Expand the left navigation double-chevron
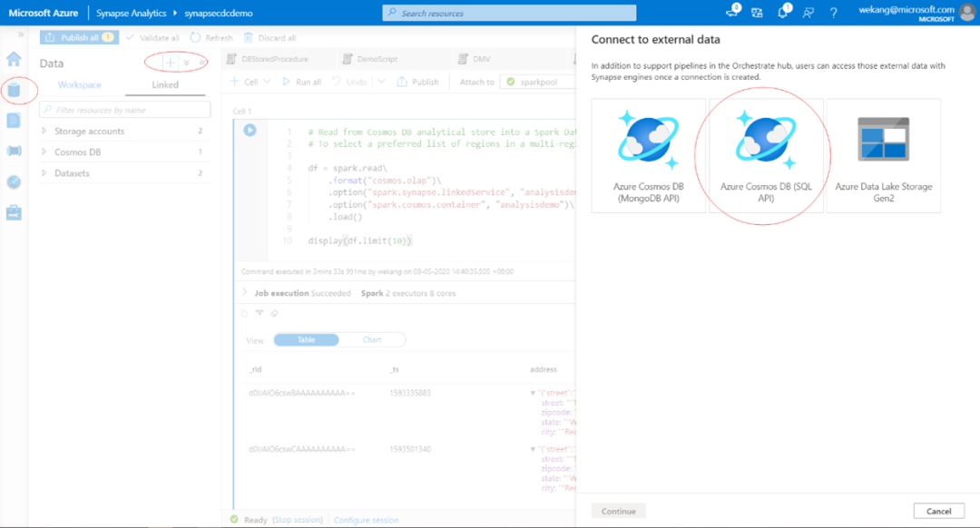Image resolution: width=980 pixels, height=528 pixels. (21, 34)
